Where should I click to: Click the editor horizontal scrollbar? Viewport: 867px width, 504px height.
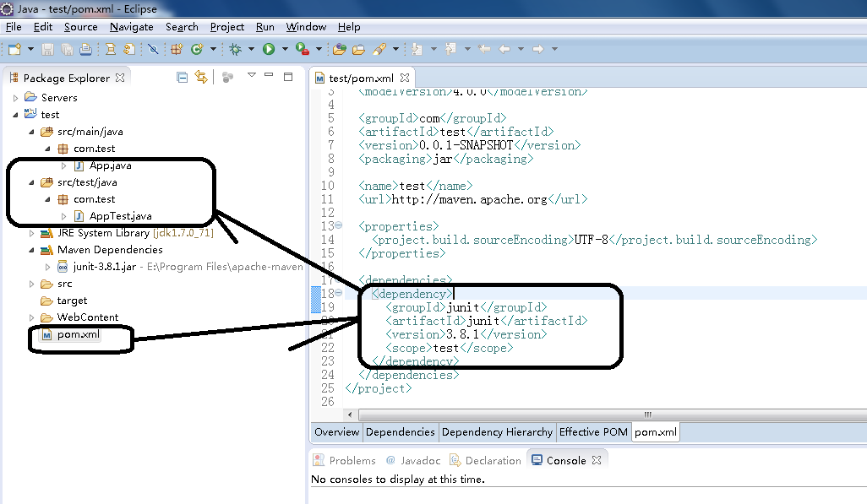coord(613,415)
